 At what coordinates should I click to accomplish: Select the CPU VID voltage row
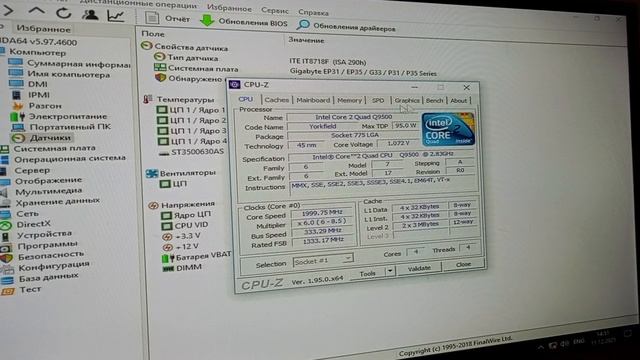[184, 225]
